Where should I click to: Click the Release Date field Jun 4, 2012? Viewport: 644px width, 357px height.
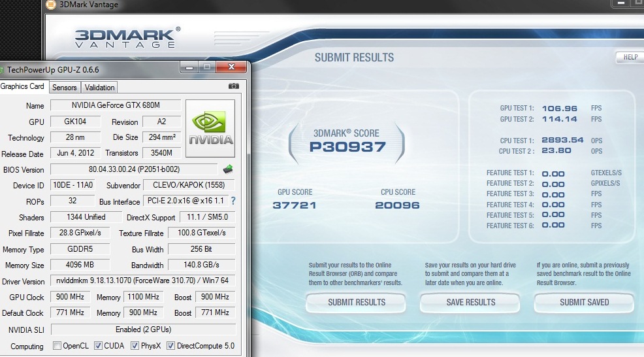click(75, 153)
